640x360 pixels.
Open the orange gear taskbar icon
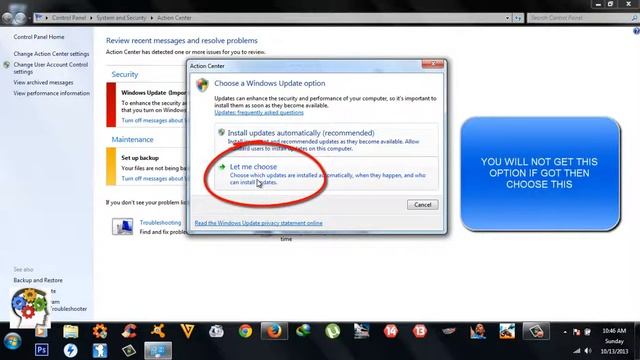(x=100, y=331)
